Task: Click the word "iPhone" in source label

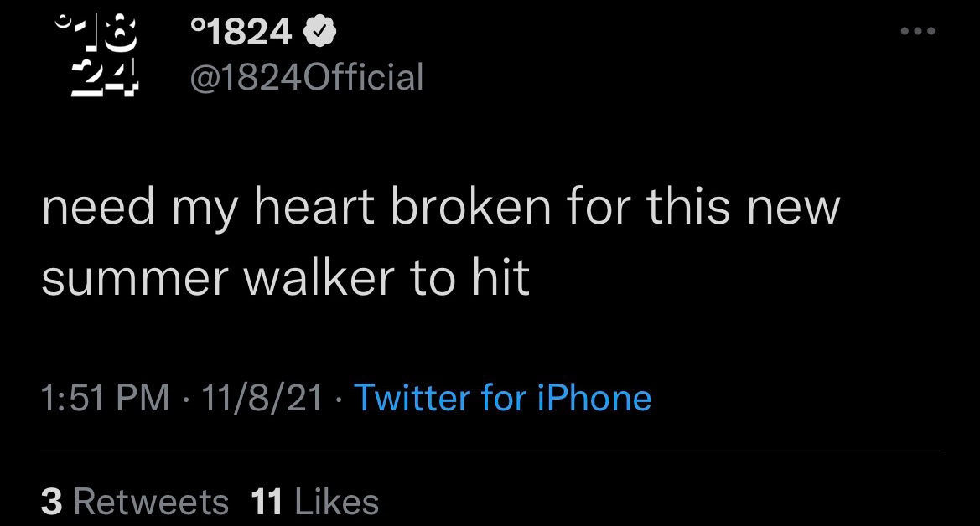Action: click(x=595, y=397)
